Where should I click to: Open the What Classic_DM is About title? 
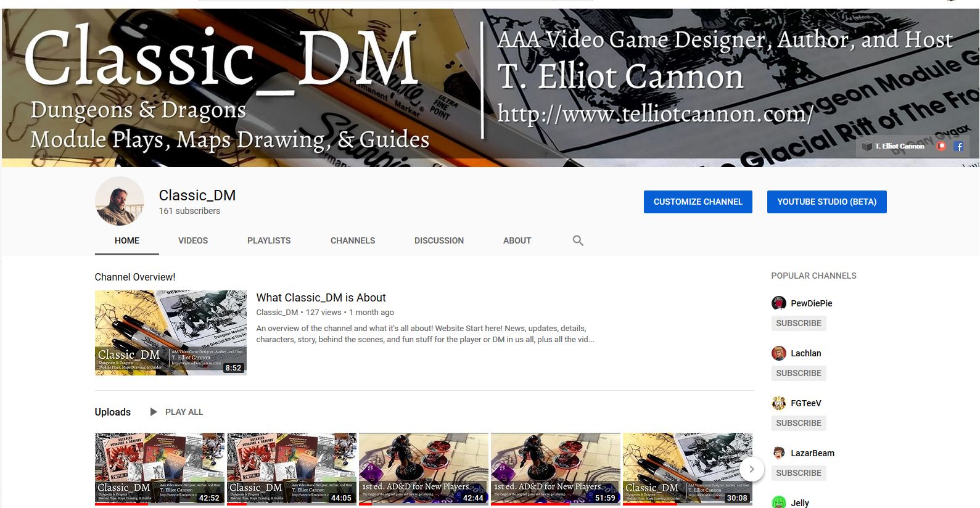tap(321, 297)
